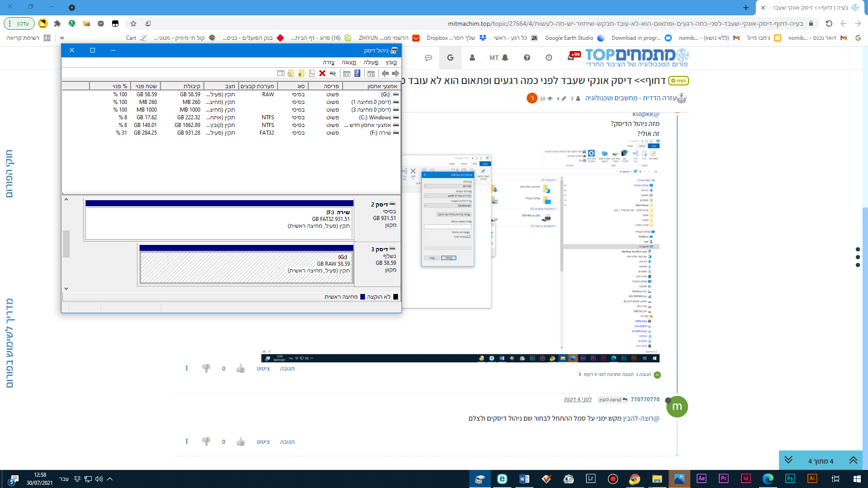Sort by קיבולת column header

[x=182, y=86]
